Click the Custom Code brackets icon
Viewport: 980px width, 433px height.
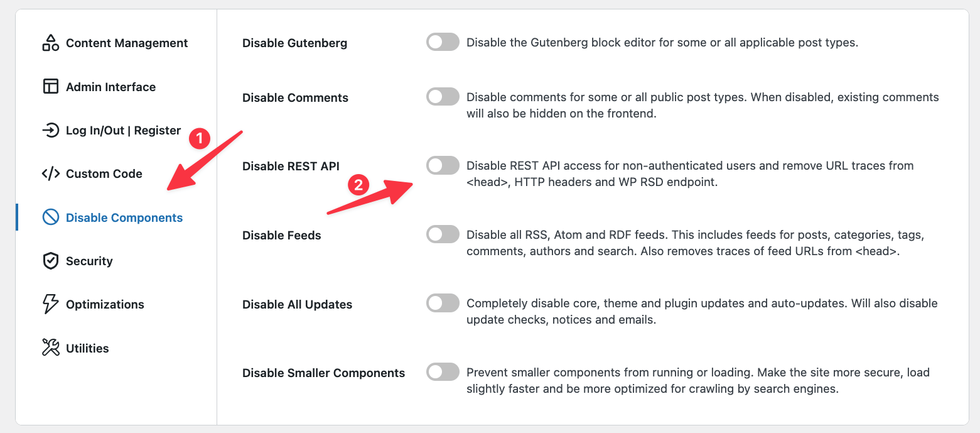coord(50,173)
